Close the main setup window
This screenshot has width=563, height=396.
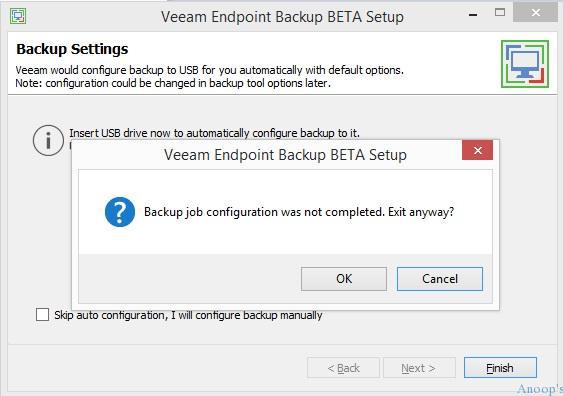pyautogui.click(x=536, y=13)
